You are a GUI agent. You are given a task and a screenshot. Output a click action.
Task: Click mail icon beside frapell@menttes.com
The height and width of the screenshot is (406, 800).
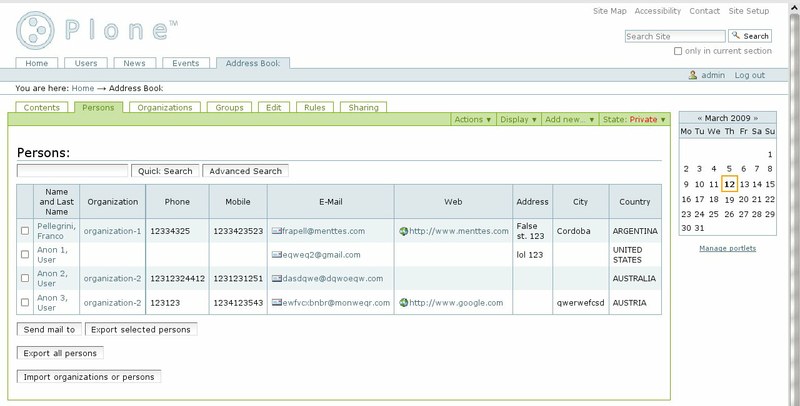point(277,231)
